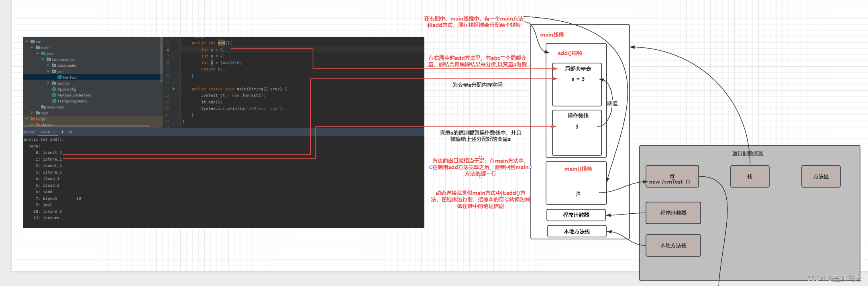This screenshot has width=868, height=286.
Task: Select the JvmTest class icon in tree
Action: tap(59, 77)
